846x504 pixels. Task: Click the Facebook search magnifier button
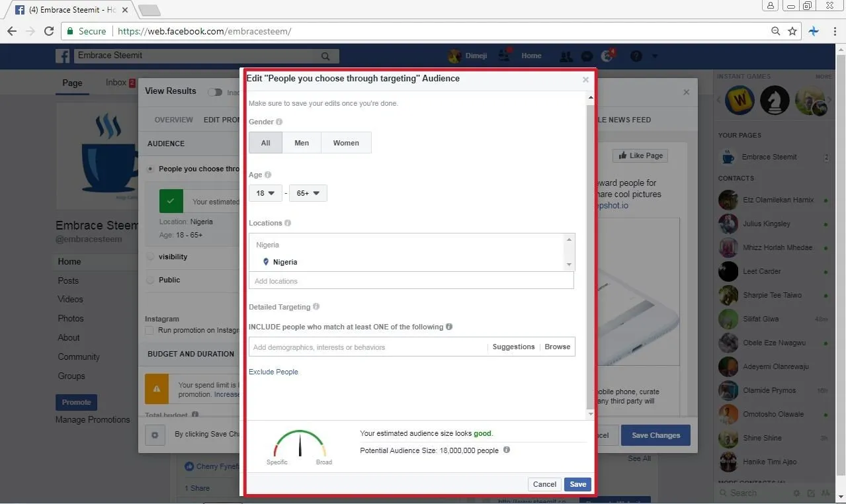click(325, 56)
